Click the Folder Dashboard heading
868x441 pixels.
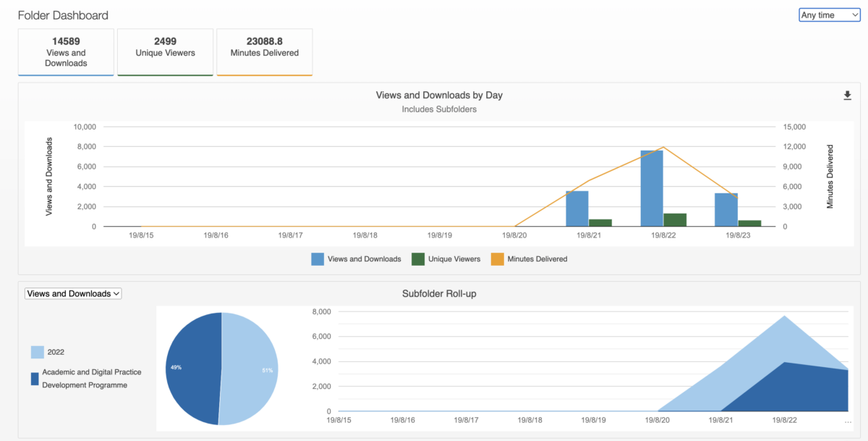click(63, 15)
